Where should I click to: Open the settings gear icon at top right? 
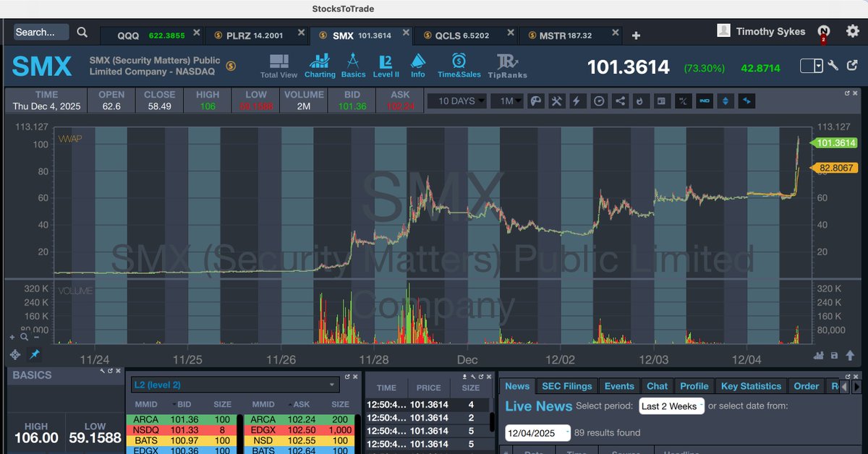(852, 30)
